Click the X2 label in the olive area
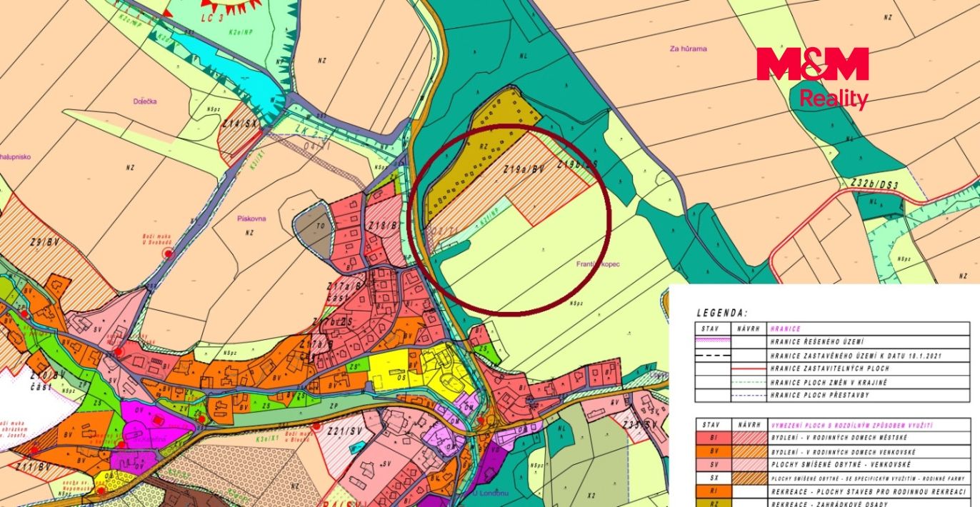980x507 pixels. 591,496
